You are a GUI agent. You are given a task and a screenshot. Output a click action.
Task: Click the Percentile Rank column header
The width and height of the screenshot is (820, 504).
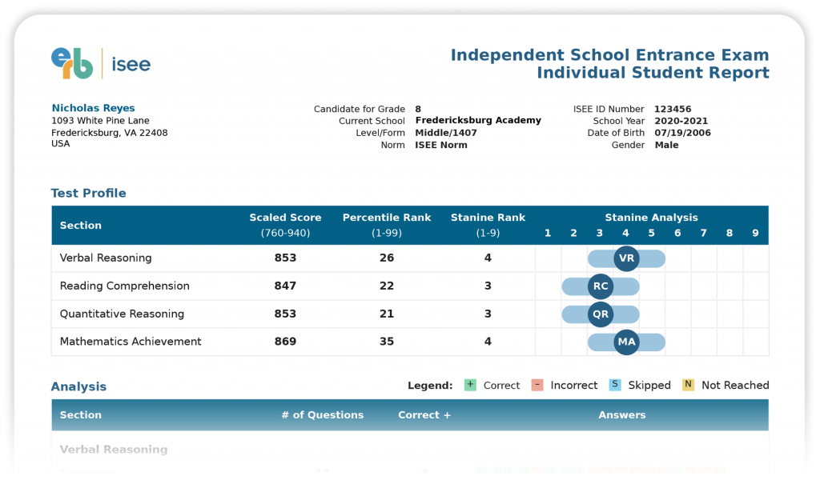[x=387, y=218]
